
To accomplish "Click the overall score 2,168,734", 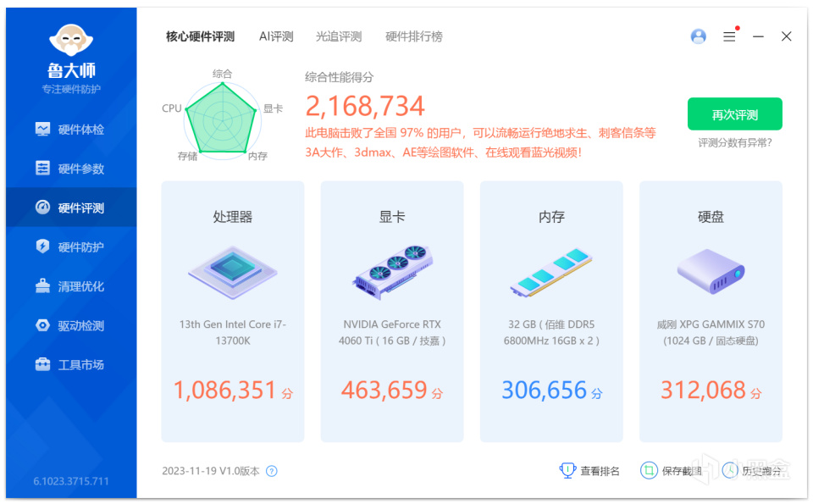I will [x=365, y=106].
